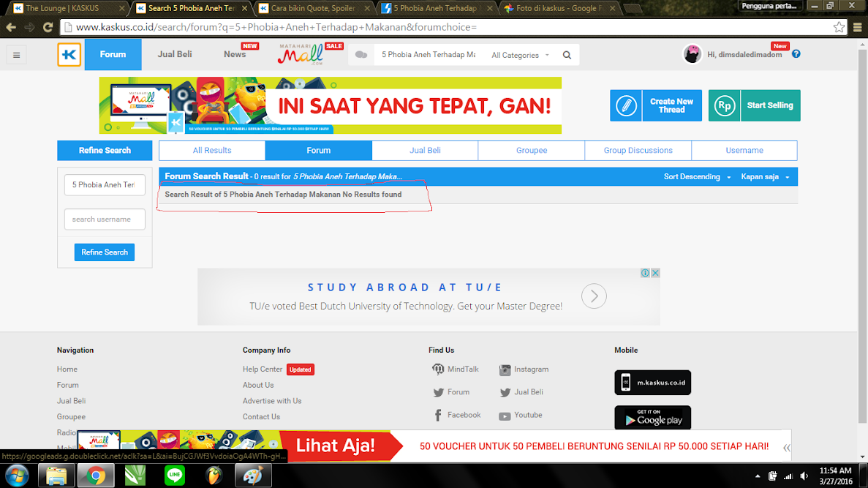This screenshot has width=868, height=488.
Task: Click the search username field
Action: click(105, 219)
